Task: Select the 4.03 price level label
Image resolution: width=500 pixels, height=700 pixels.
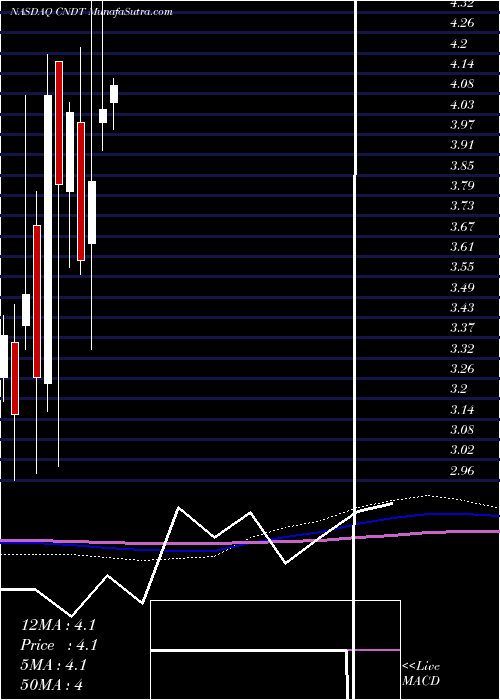Action: (462, 104)
